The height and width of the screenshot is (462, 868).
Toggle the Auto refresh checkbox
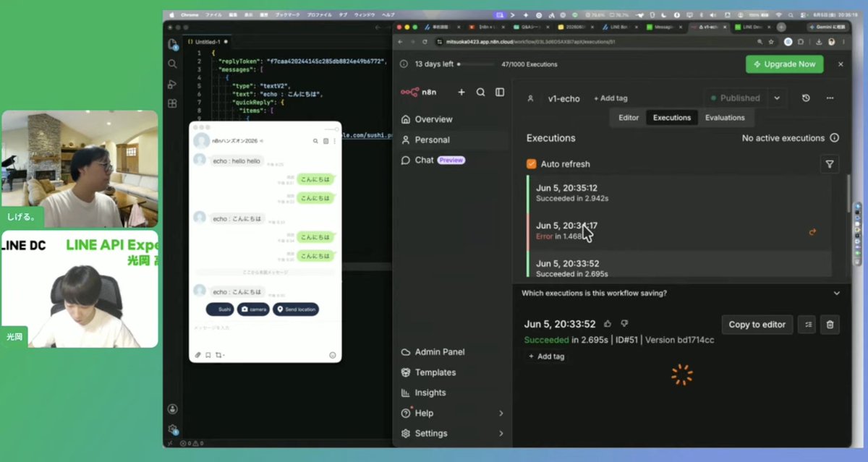(532, 164)
